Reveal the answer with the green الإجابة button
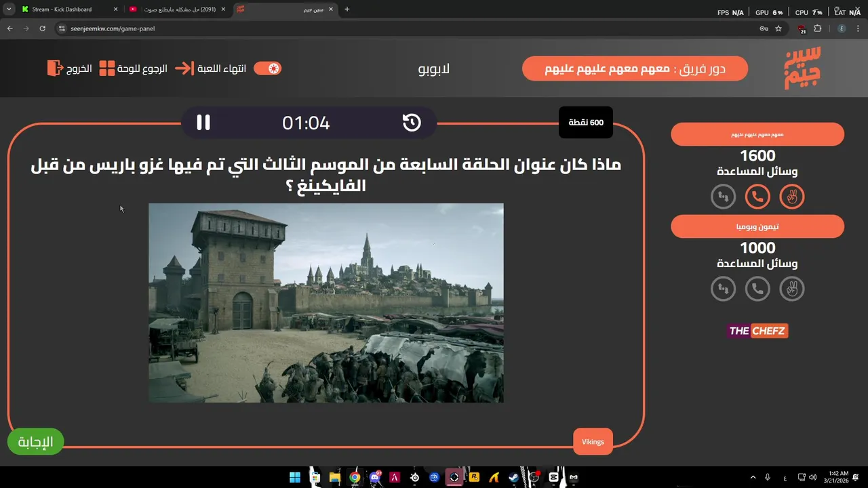This screenshot has width=868, height=488. [x=35, y=442]
